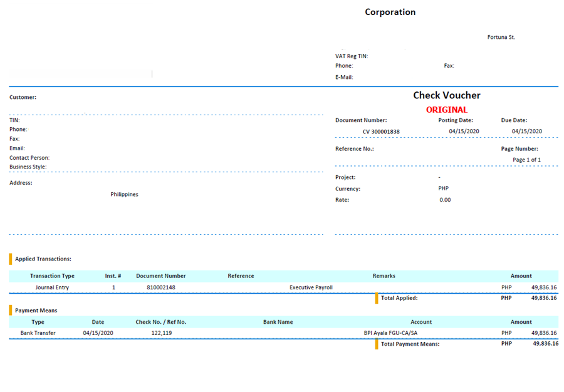
Task: Click the Due Date label
Action: click(514, 120)
